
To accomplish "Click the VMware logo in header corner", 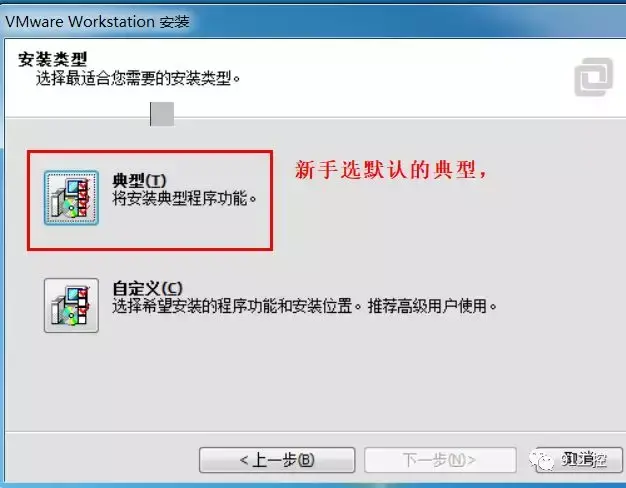I will point(594,77).
